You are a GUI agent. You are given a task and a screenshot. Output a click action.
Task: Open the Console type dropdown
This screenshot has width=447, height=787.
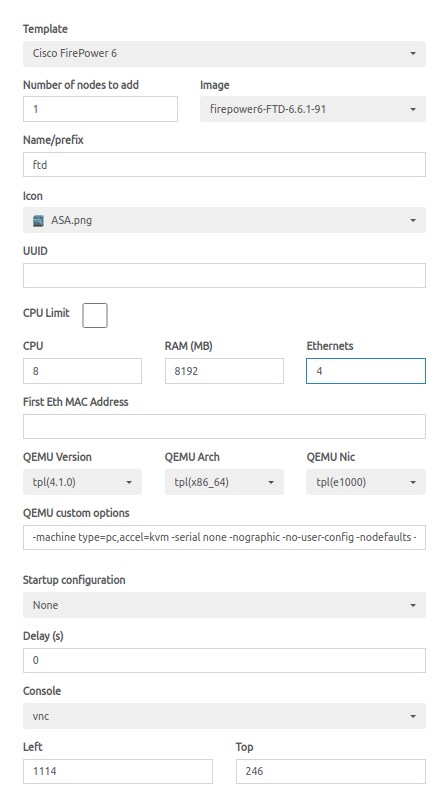click(x=224, y=716)
